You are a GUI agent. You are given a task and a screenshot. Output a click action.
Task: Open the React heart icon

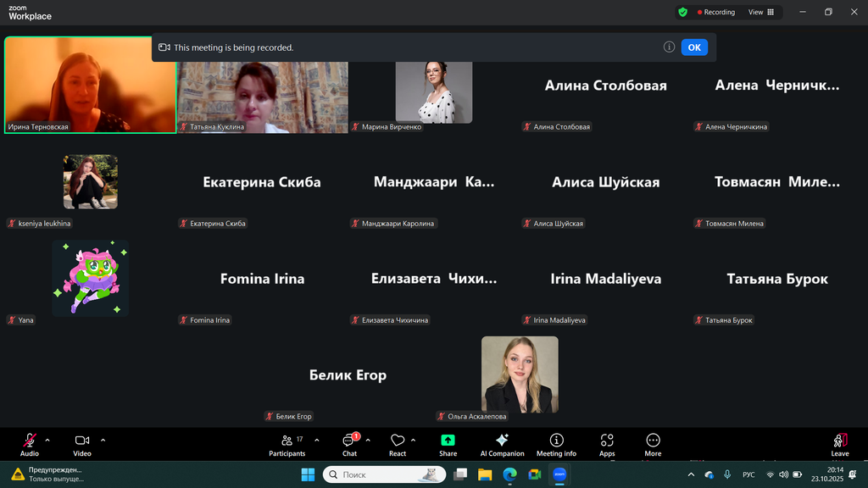tap(398, 444)
